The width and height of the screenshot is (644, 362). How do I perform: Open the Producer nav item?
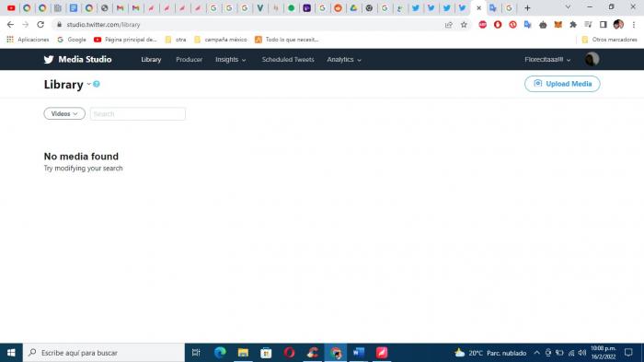point(189,60)
